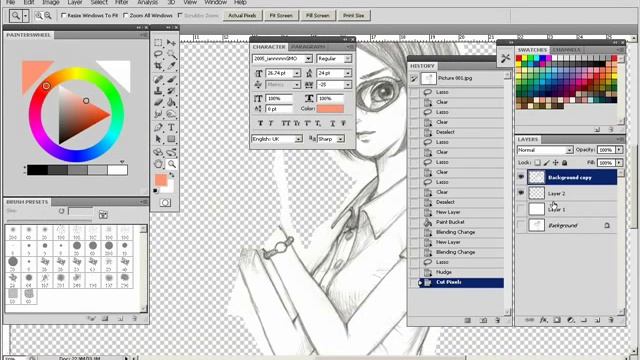The image size is (640, 360).
Task: Swap foreground and background colors
Action: point(172,175)
